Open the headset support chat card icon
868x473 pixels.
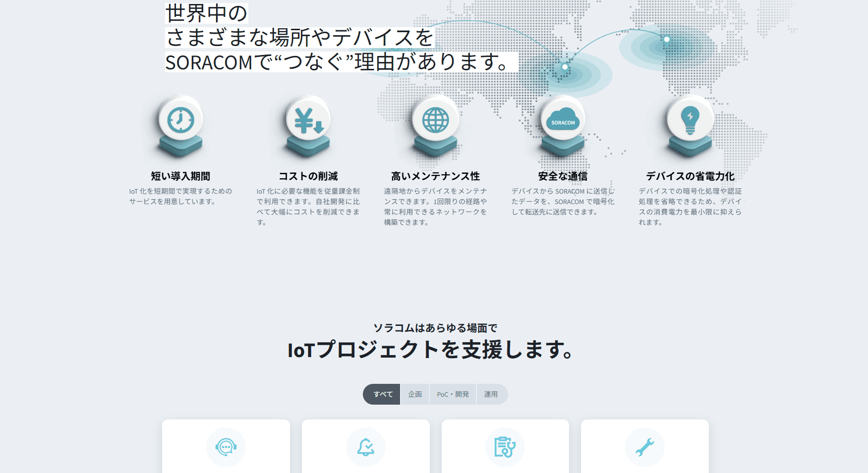pos(226,447)
